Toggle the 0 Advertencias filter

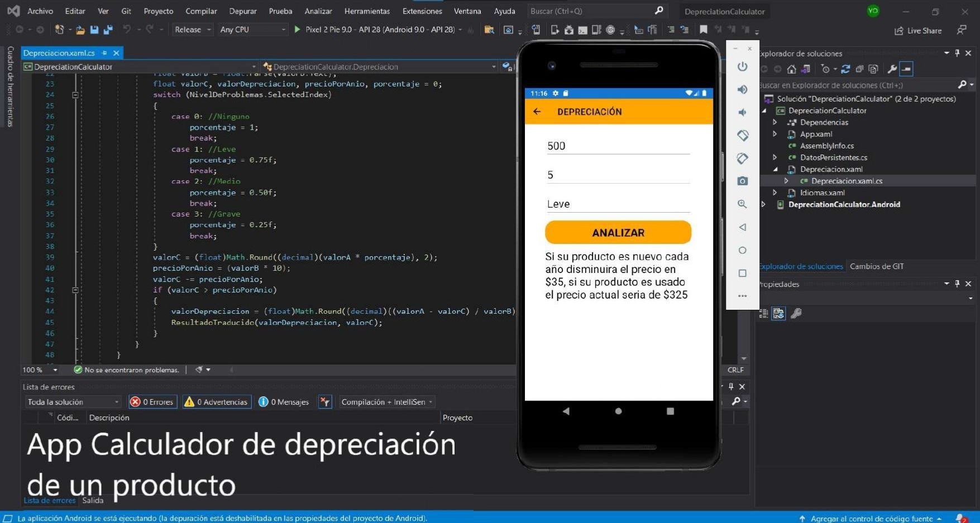tap(216, 402)
